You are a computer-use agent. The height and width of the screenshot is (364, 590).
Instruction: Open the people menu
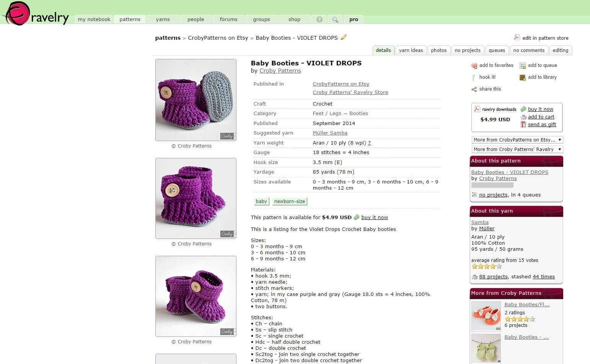pos(196,19)
